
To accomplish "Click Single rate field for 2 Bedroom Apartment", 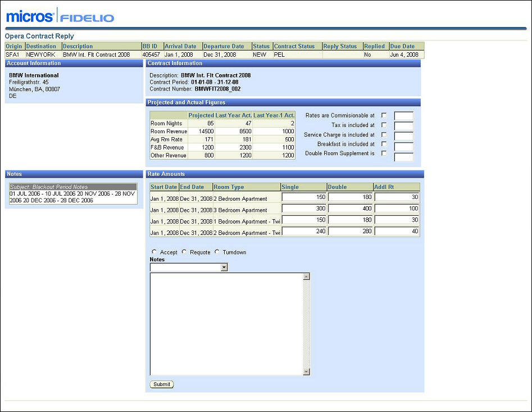I will [x=304, y=197].
